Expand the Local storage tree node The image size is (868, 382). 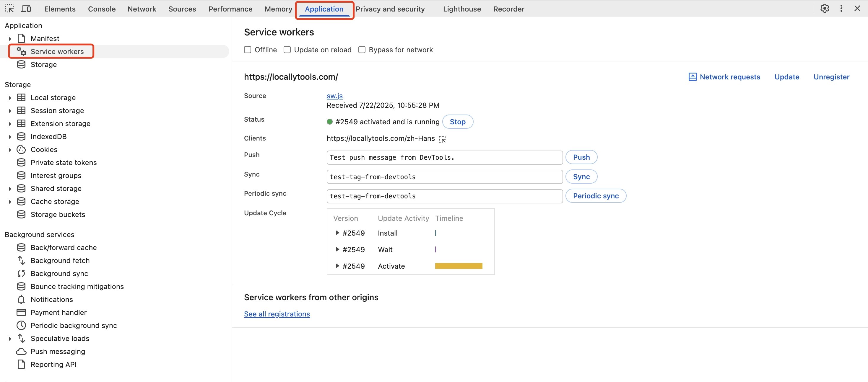[x=10, y=98]
